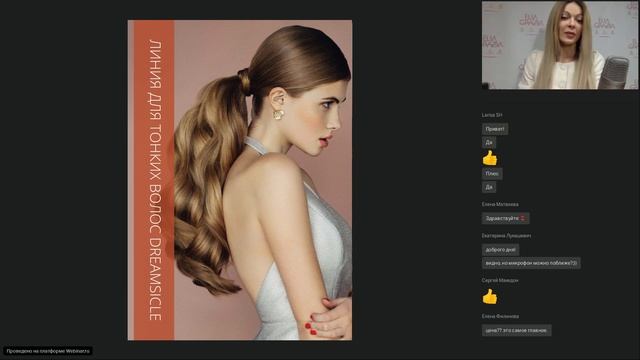Click the 'цена?? это самое главное' message
Image resolution: width=640 pixels, height=360 pixels.
516,330
